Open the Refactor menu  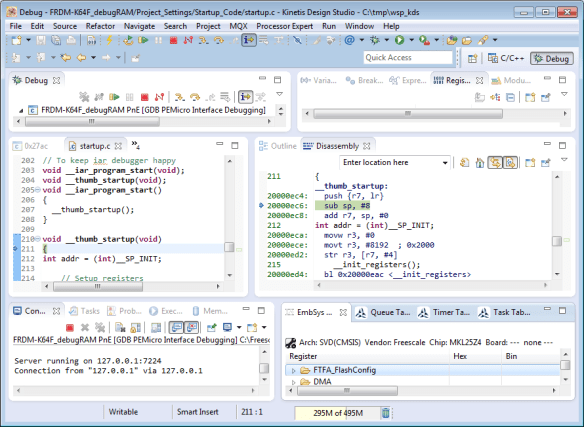(x=100, y=26)
